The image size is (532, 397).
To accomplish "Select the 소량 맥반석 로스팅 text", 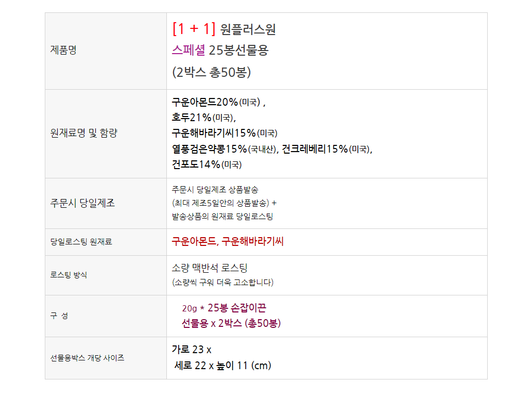I will click(x=210, y=268).
